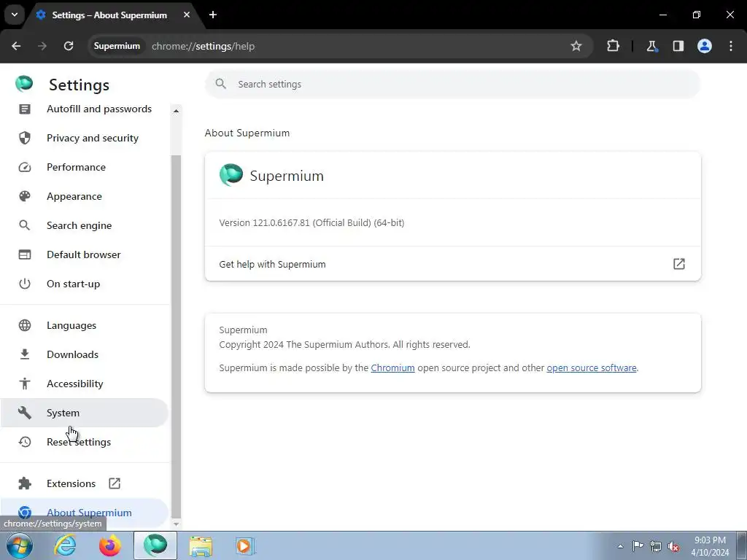Open the Windows Start menu

[19, 545]
